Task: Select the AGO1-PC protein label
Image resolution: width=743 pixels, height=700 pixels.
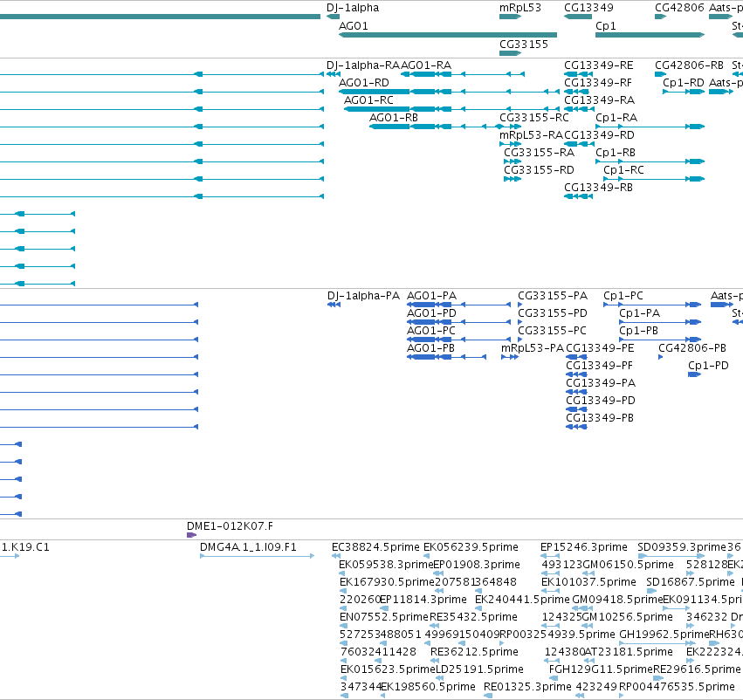Action: point(430,331)
